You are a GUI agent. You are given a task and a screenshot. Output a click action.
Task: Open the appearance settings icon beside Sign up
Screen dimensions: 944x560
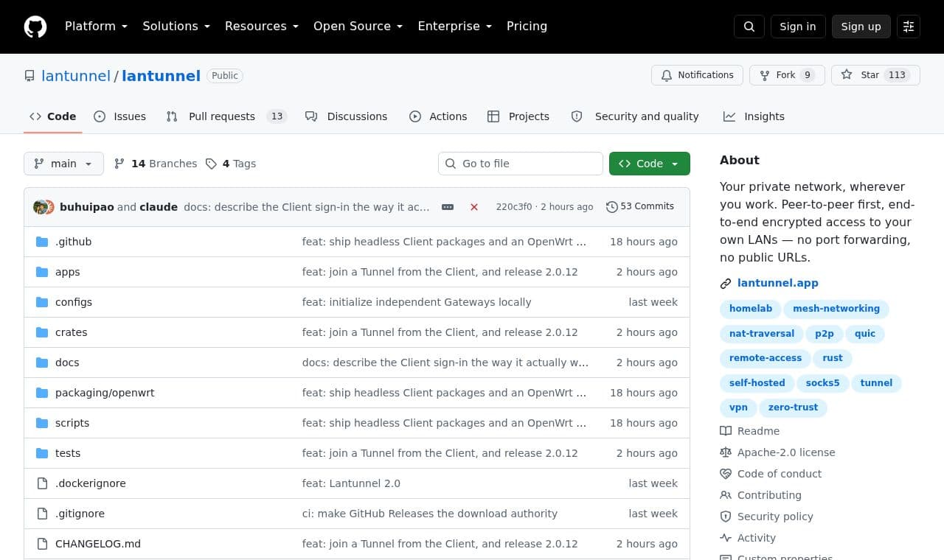(x=909, y=27)
